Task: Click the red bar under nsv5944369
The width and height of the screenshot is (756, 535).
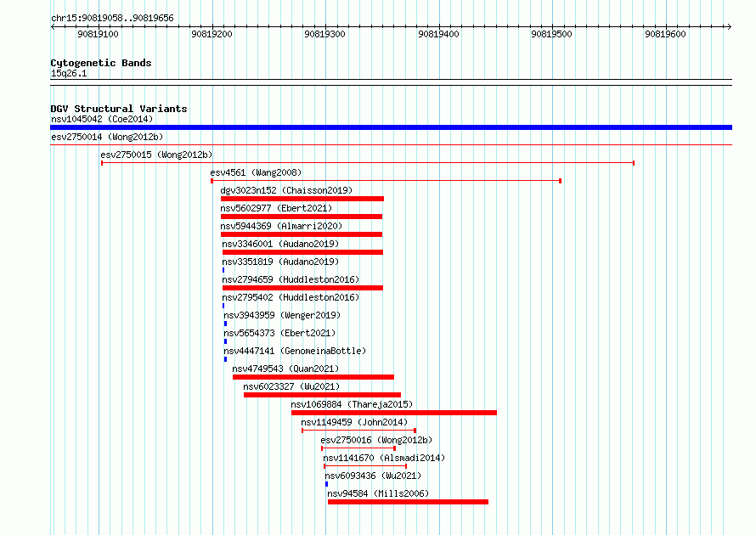Action: coord(302,234)
